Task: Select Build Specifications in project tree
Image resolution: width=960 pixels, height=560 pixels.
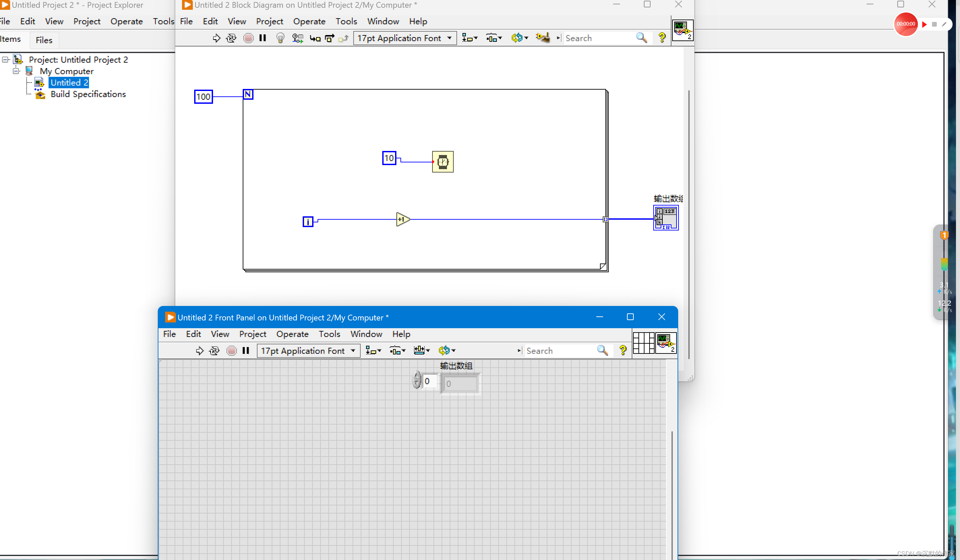Action: pos(88,94)
